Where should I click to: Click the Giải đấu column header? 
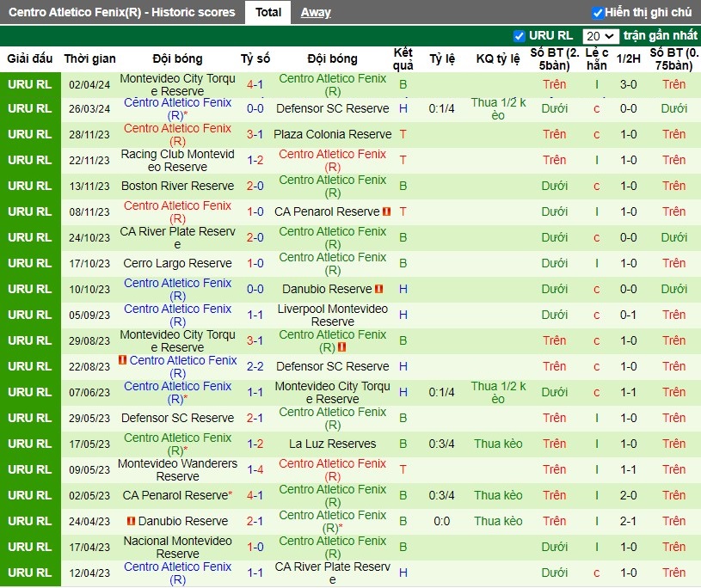click(30, 58)
